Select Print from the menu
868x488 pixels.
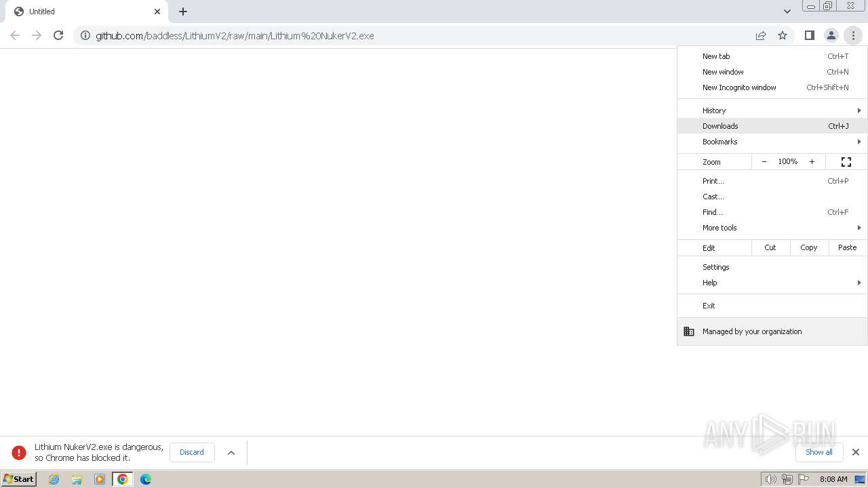tap(772, 181)
